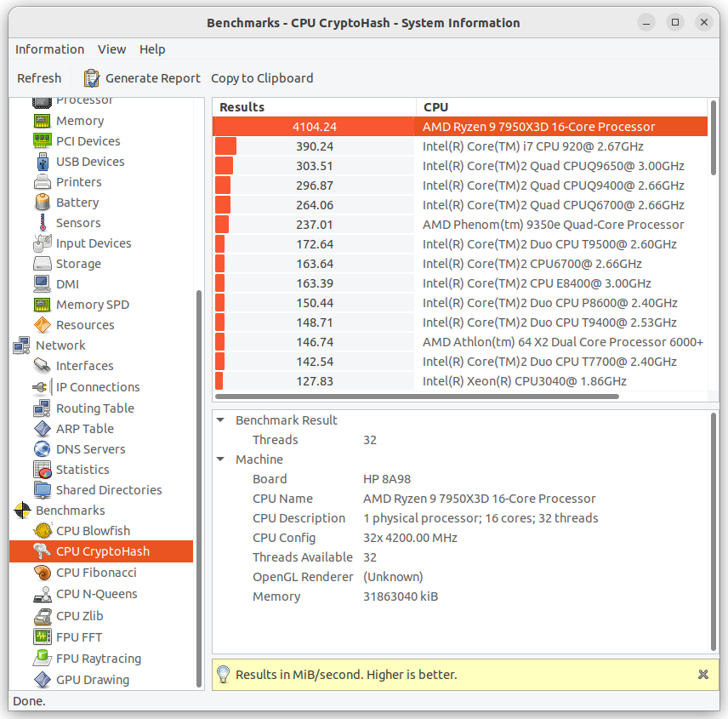
Task: Click the IP Connections plug icon
Action: tap(42, 387)
